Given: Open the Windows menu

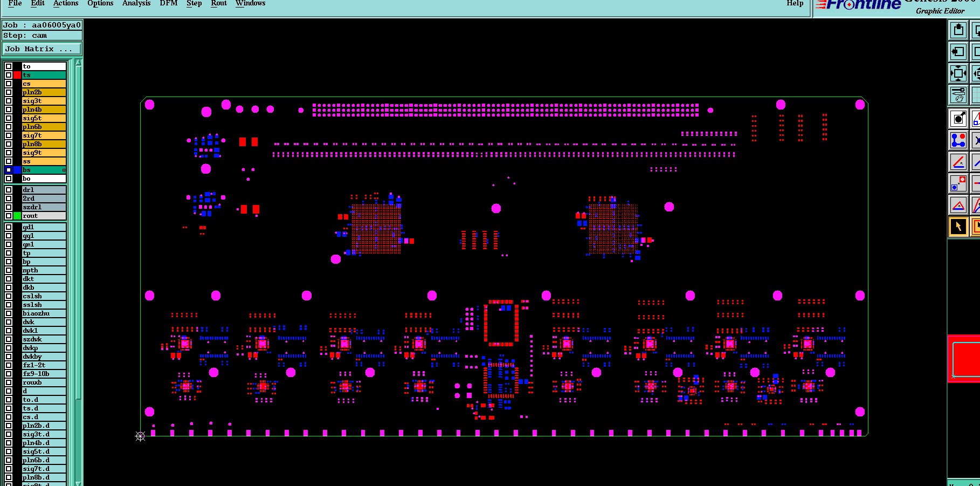Looking at the screenshot, I should point(251,3).
